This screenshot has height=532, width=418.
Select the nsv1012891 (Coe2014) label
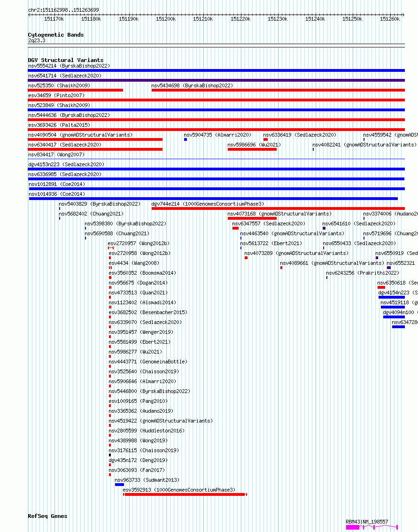[x=57, y=184]
